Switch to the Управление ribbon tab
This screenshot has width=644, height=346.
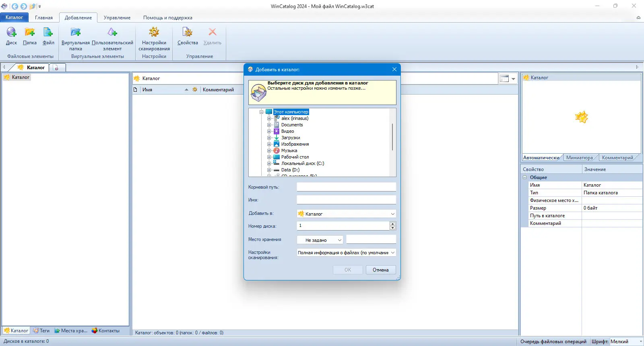[x=117, y=18]
